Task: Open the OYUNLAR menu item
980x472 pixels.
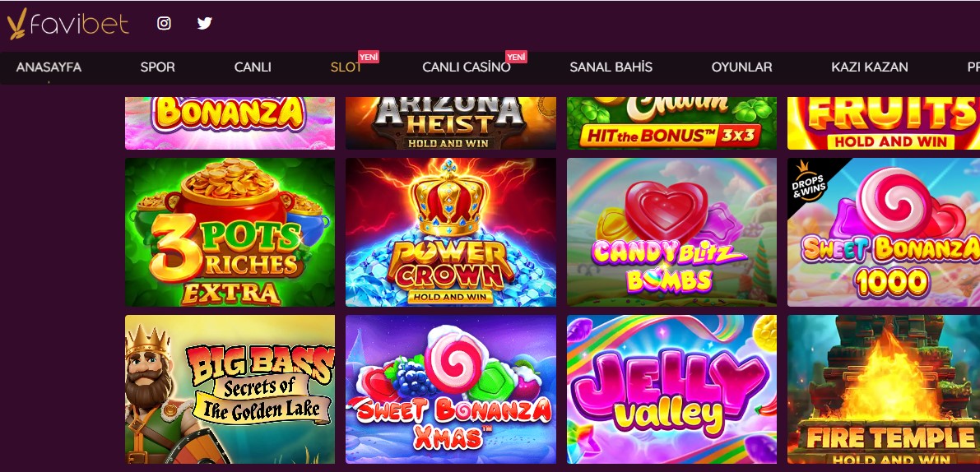Action: pos(742,67)
